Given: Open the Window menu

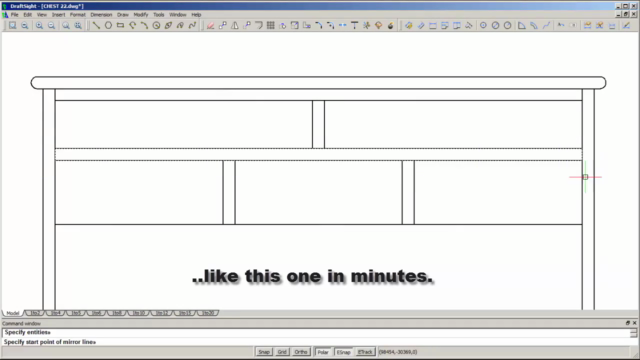Looking at the screenshot, I should [178, 15].
